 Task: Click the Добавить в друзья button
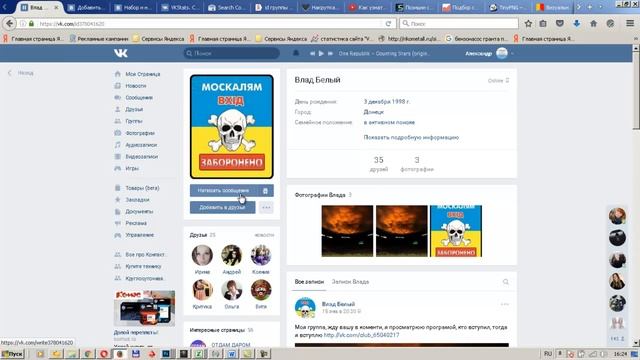(x=222, y=207)
